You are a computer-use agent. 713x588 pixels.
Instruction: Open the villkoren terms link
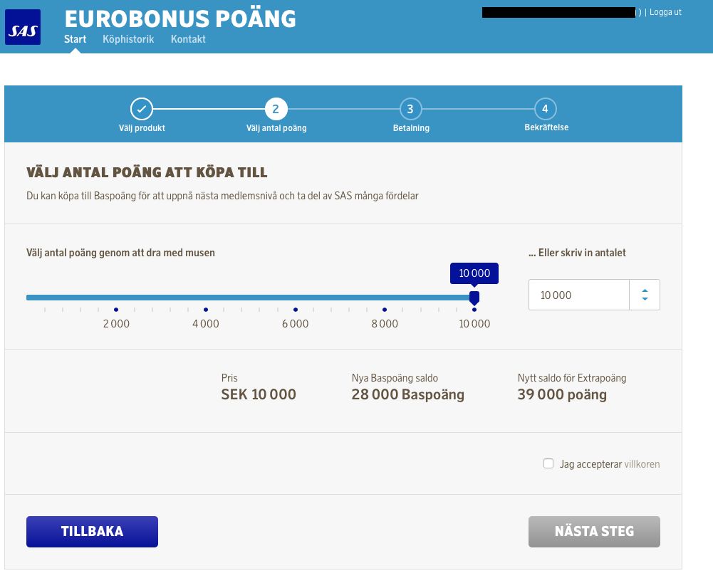pyautogui.click(x=642, y=464)
